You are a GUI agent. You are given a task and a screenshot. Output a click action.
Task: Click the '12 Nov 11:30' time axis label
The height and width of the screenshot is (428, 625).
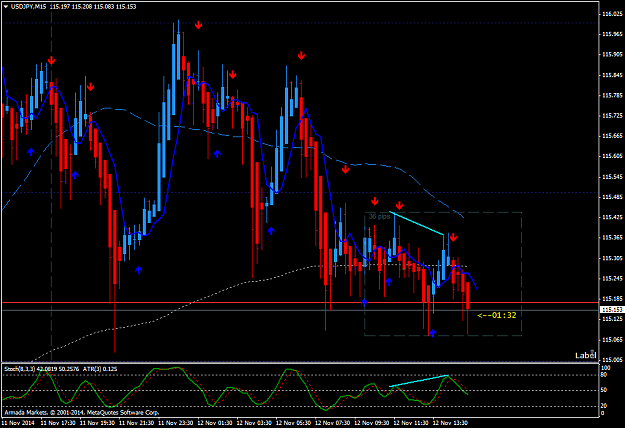pyautogui.click(x=411, y=423)
